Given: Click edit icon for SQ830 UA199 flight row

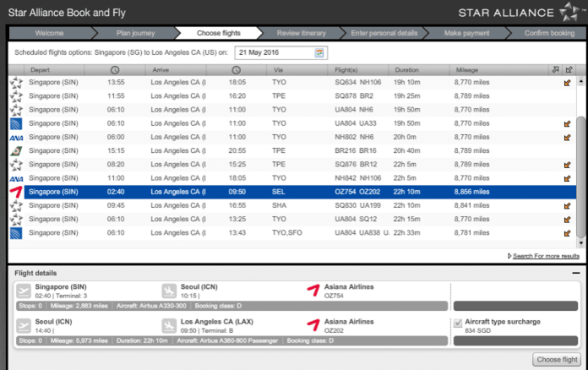Looking at the screenshot, I should pyautogui.click(x=568, y=206).
